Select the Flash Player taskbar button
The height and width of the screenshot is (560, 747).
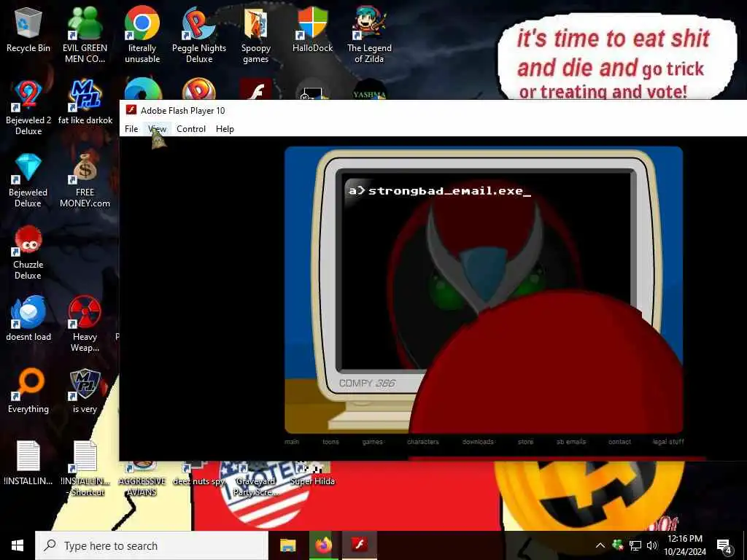360,545
